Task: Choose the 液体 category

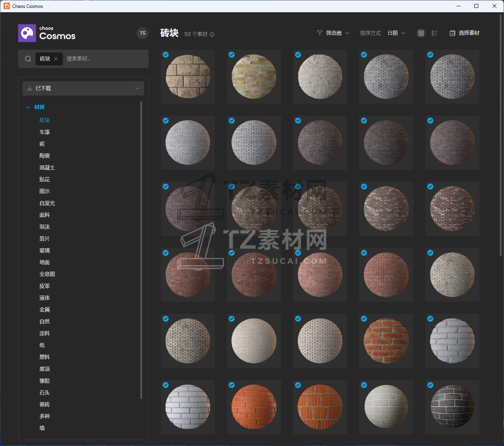Action: pos(45,298)
